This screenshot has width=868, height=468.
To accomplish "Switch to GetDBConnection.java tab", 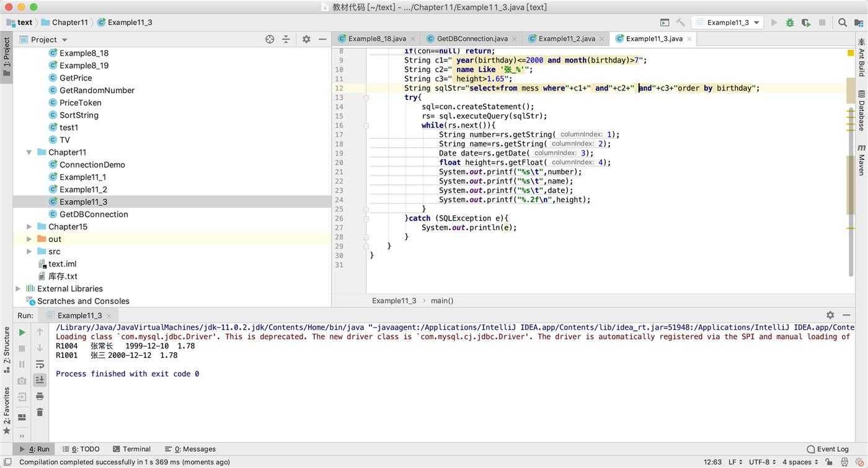I will 472,38.
